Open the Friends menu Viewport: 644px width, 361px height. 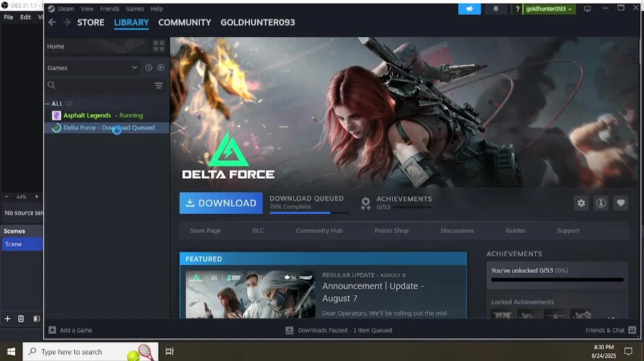tap(109, 9)
